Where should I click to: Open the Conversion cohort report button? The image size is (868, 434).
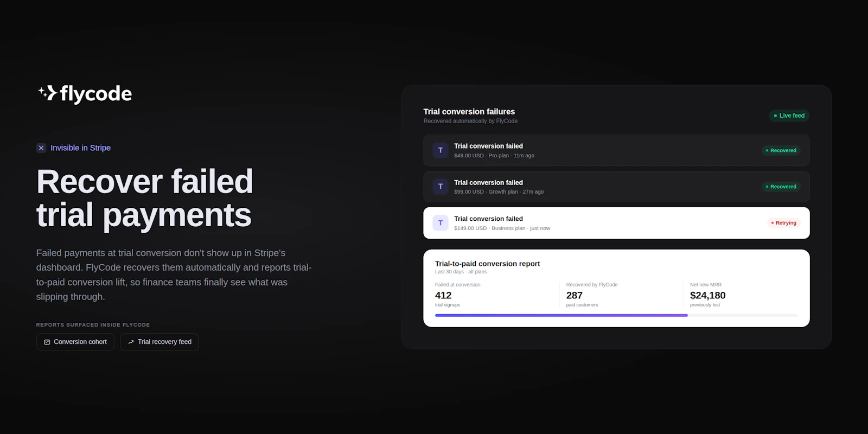[x=75, y=342]
